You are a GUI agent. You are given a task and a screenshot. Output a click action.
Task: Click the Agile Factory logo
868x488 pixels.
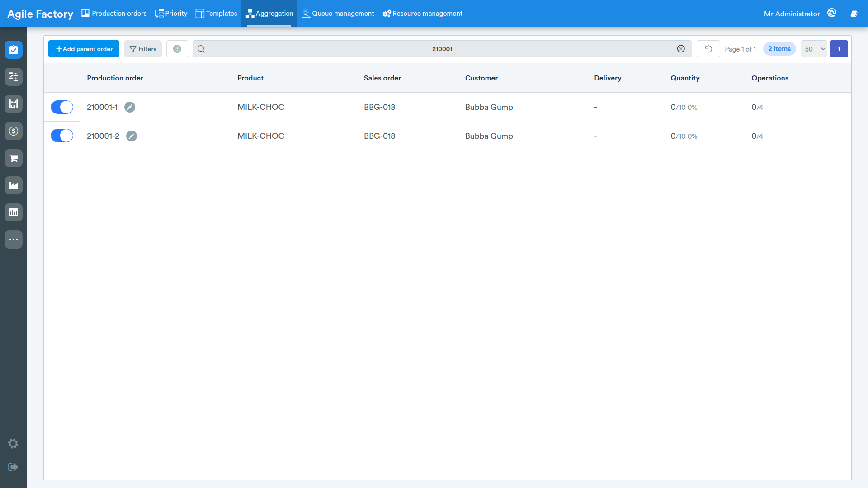tap(40, 14)
